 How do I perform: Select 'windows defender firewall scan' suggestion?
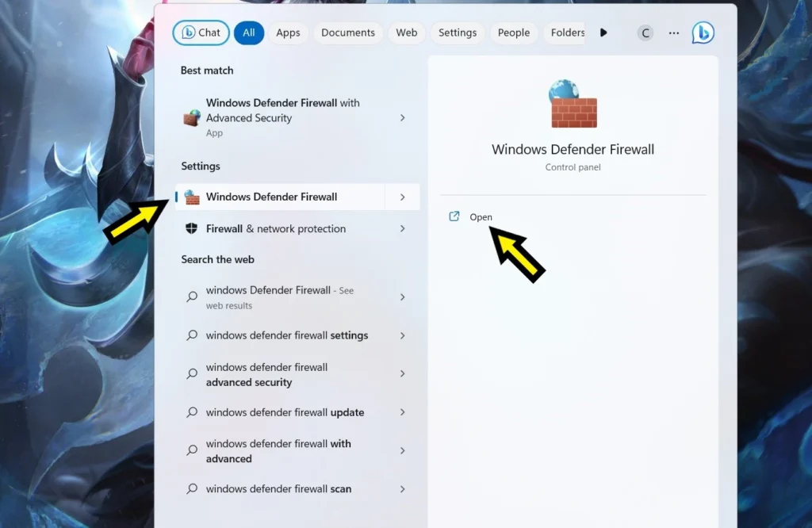click(297, 488)
